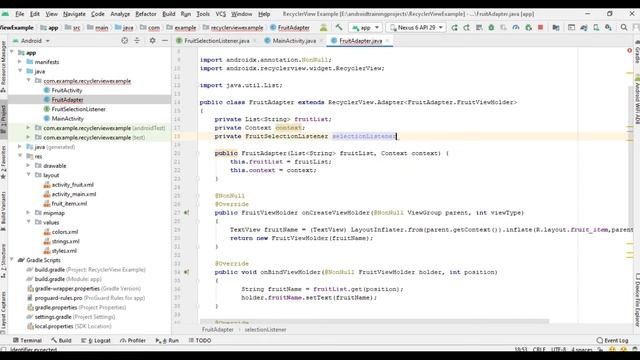Hide the Project panel with minus icon
This screenshot has width=640, height=360.
(x=164, y=40)
